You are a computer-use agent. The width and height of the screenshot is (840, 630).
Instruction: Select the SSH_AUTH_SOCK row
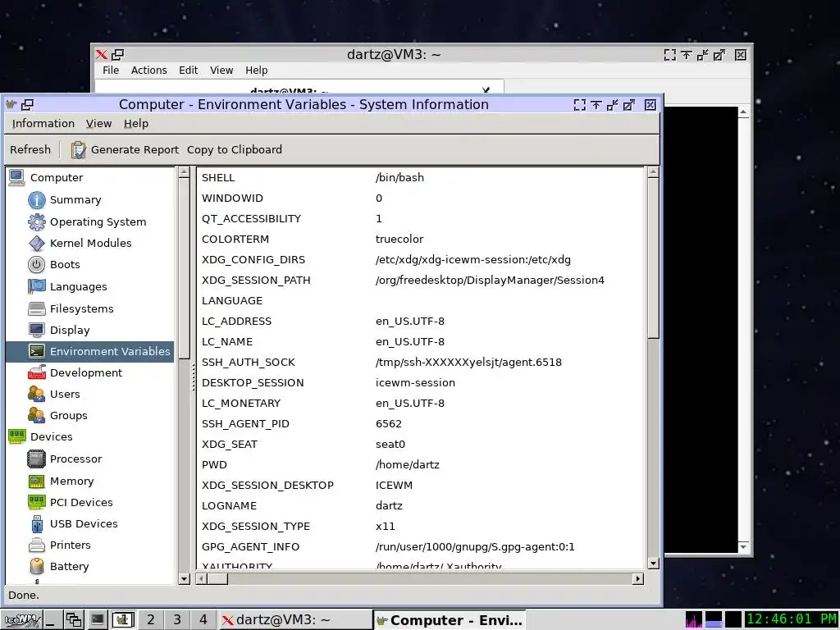421,363
